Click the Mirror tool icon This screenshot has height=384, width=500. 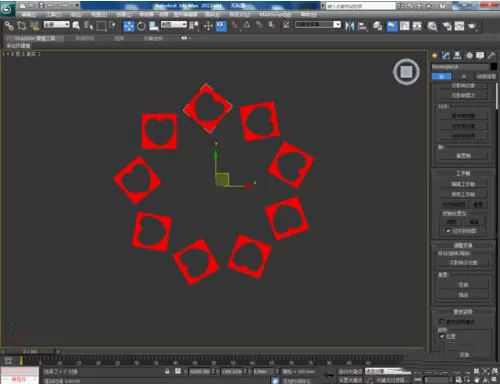coord(349,26)
